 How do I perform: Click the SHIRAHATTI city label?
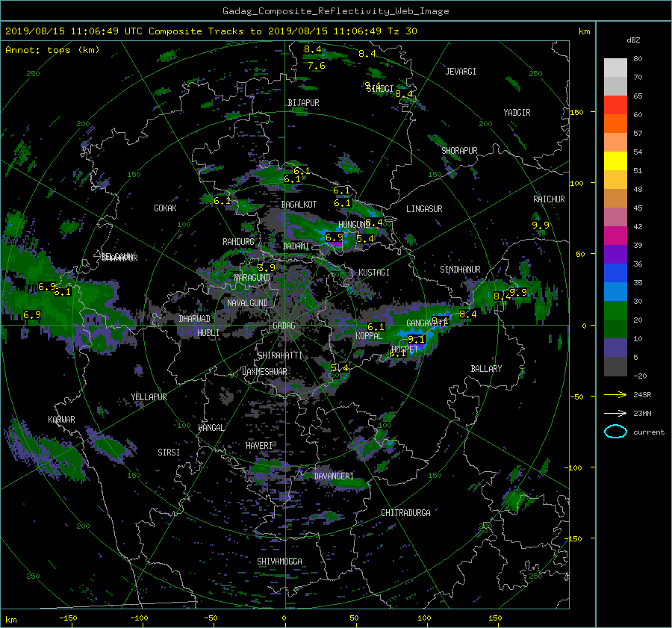pos(280,355)
